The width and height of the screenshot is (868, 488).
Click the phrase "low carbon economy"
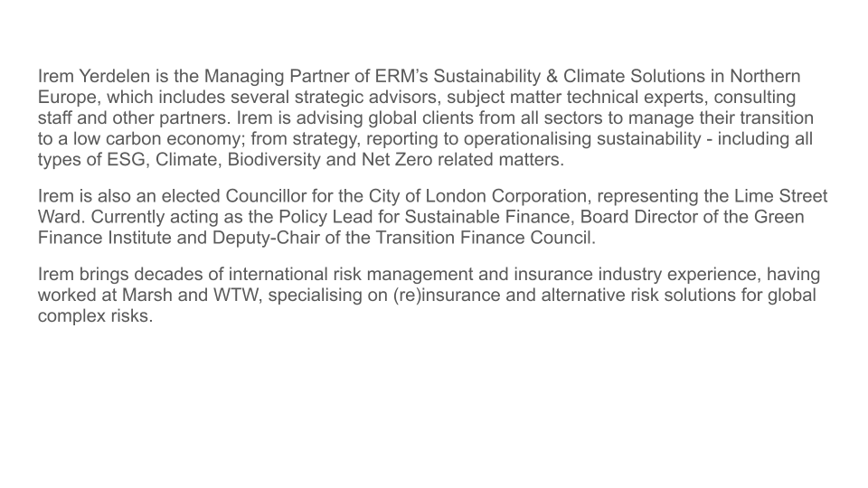click(x=137, y=139)
